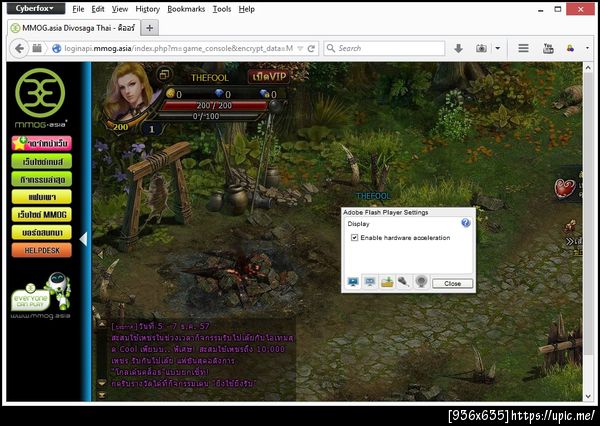
Task: Click the pink star sidebar button
Action: pyautogui.click(x=42, y=143)
